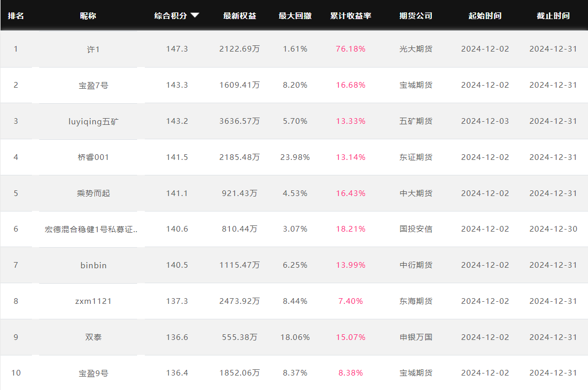Viewport: 588px width, 390px height.
Task: Select return rate 15.07%
Action: [x=350, y=337]
